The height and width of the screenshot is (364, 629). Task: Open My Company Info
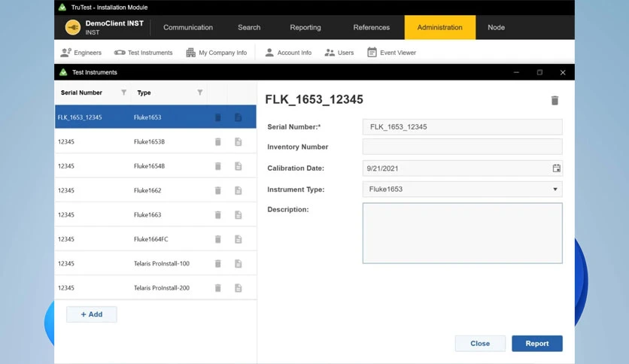pyautogui.click(x=216, y=53)
